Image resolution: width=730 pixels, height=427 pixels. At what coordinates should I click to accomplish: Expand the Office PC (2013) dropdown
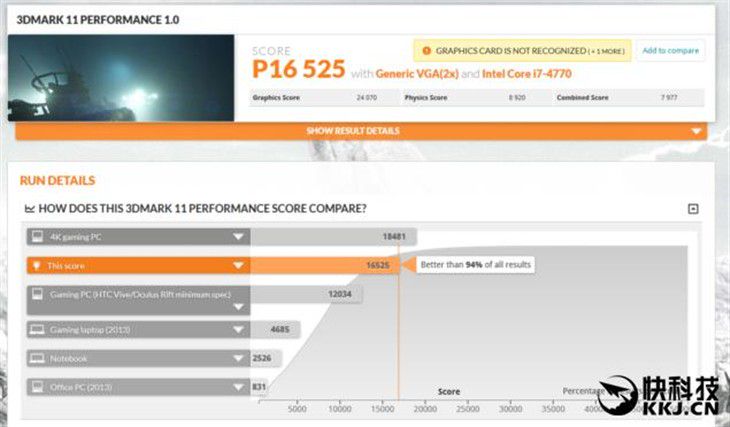point(238,387)
